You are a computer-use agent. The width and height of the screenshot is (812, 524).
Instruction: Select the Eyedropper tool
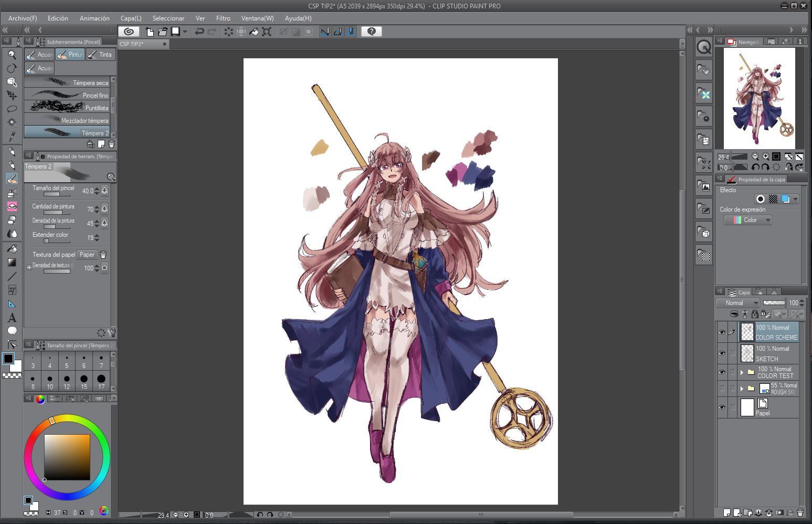point(12,136)
